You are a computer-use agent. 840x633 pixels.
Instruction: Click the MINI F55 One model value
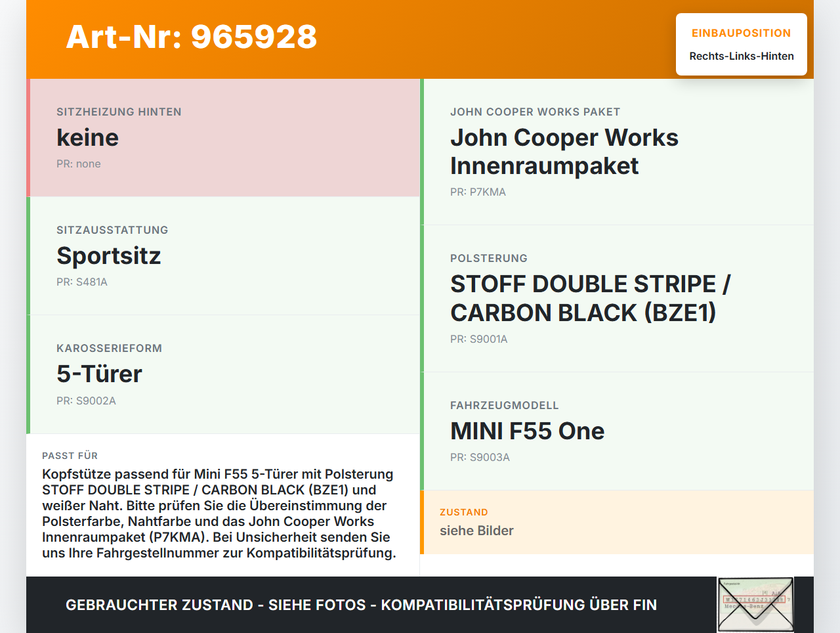pyautogui.click(x=527, y=431)
